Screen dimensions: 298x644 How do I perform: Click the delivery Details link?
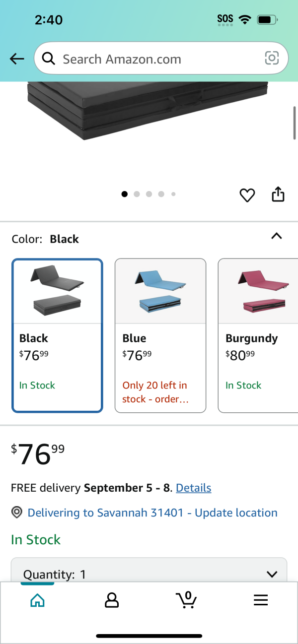click(x=194, y=488)
